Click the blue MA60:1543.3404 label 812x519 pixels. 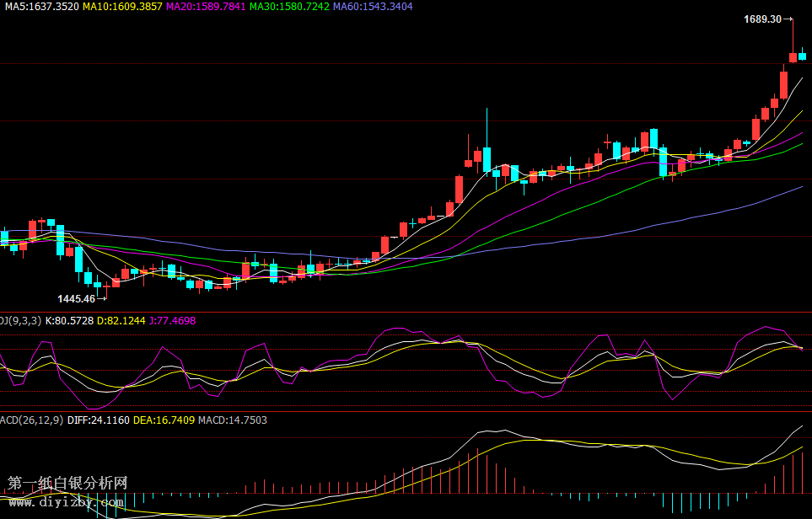coord(373,6)
